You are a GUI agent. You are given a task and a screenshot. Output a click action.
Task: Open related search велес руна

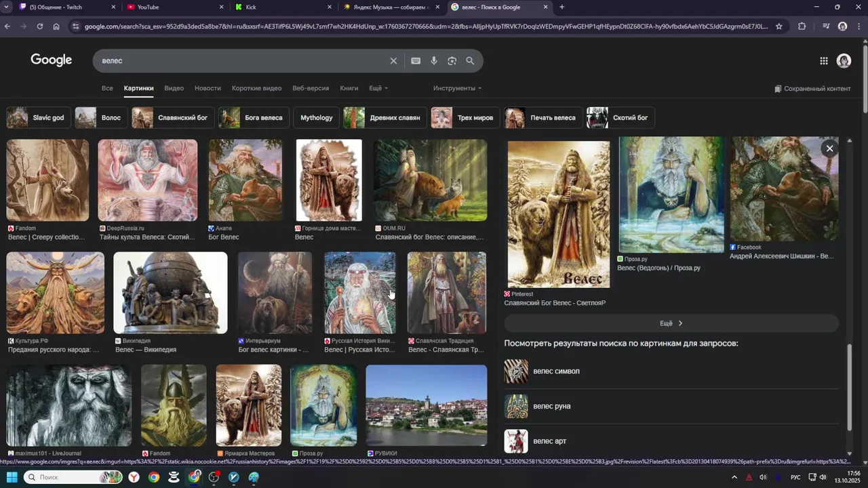(x=671, y=406)
